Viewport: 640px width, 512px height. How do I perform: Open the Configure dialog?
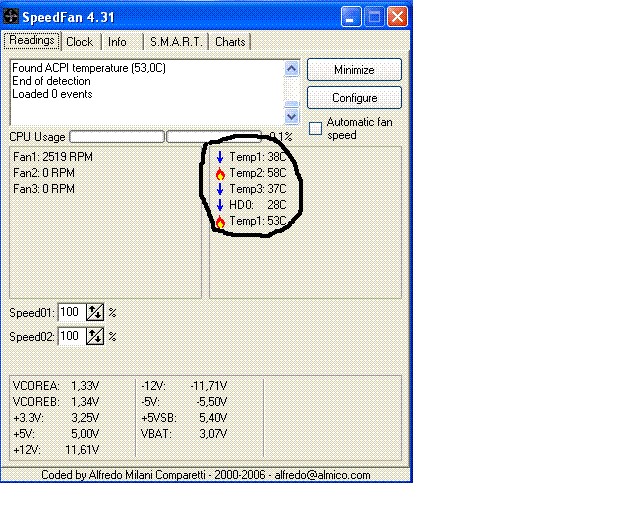tap(354, 98)
